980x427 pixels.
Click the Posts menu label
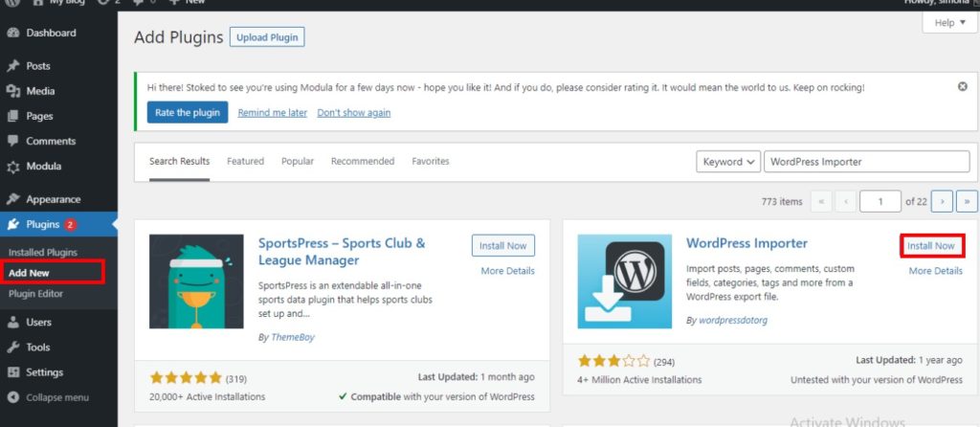(38, 66)
